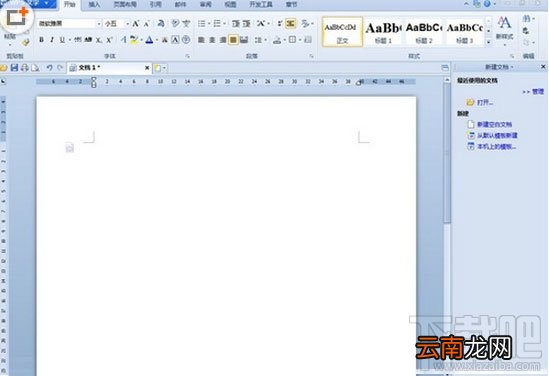This screenshot has height=376, width=549.
Task: Click the line spacing icon
Action: (258, 40)
